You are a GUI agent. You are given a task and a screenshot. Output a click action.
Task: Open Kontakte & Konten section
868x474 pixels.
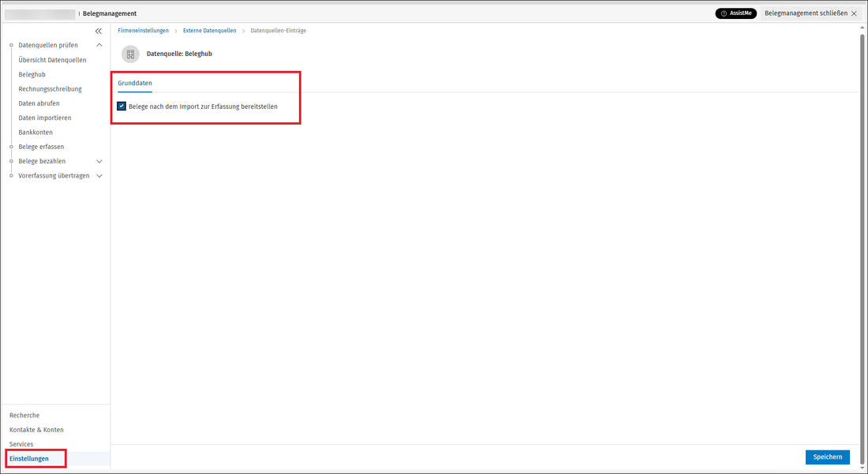click(x=36, y=430)
